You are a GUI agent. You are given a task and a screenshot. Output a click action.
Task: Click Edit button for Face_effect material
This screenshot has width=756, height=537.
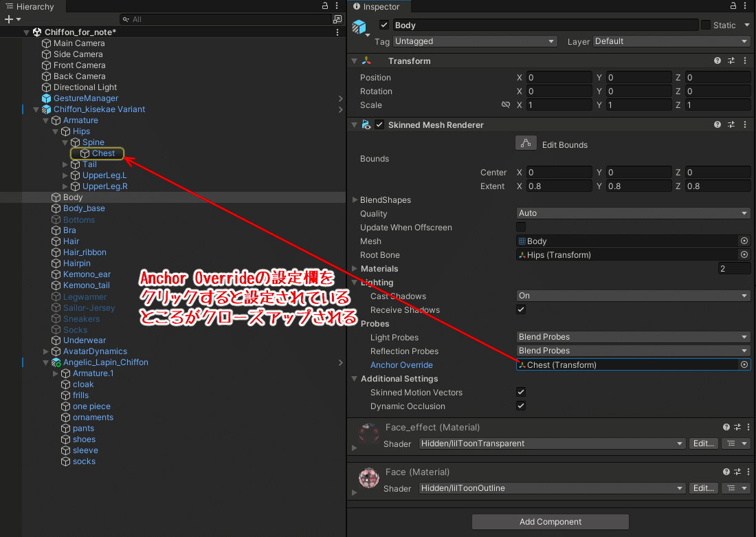click(704, 443)
